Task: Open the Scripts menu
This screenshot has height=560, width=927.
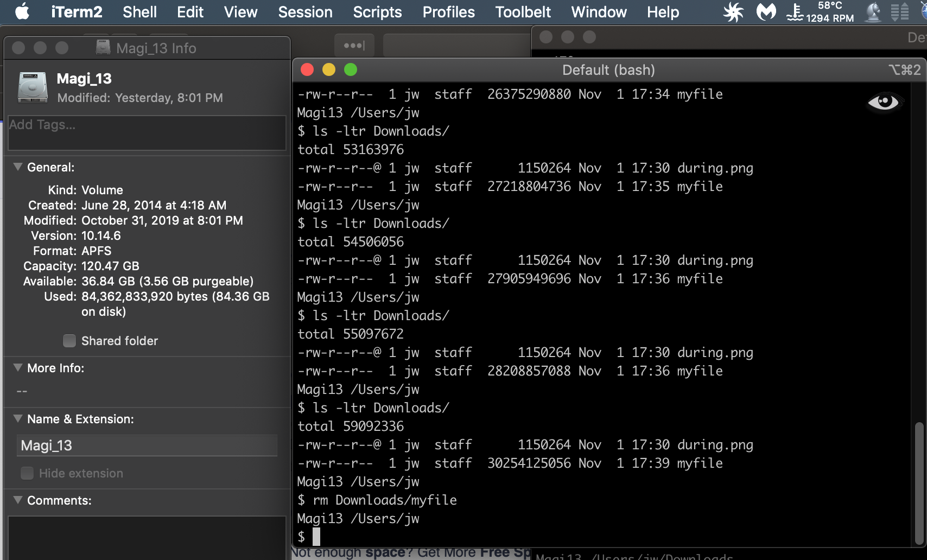Action: coord(377,12)
